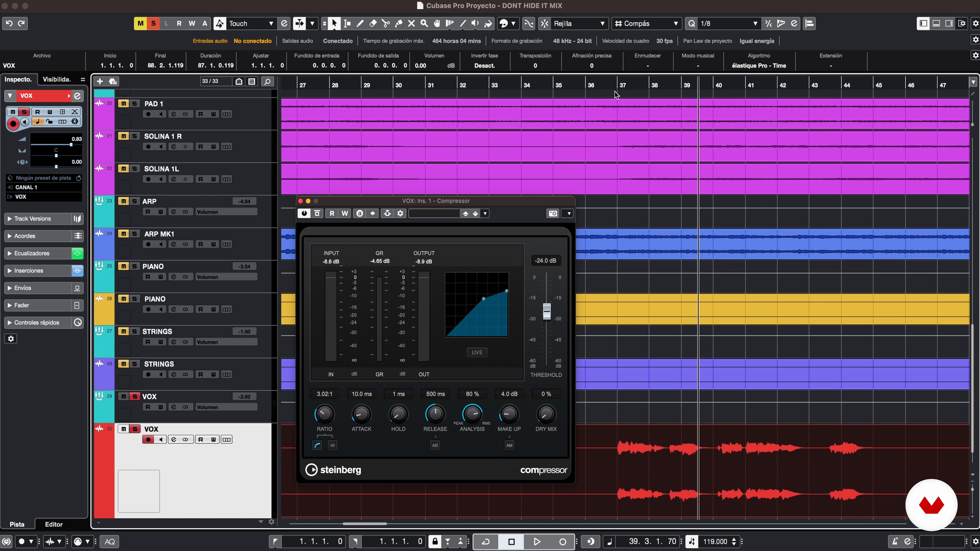Open the Compás grid type dropdown

coord(646,23)
